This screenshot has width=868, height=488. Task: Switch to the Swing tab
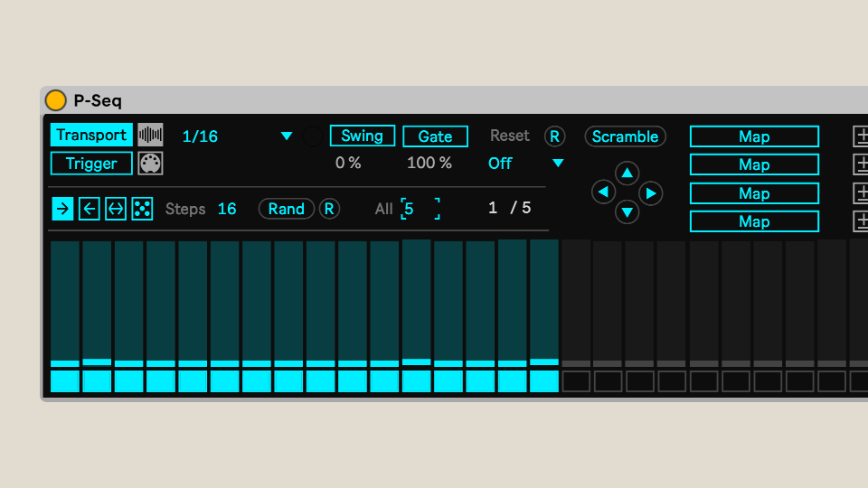(362, 136)
